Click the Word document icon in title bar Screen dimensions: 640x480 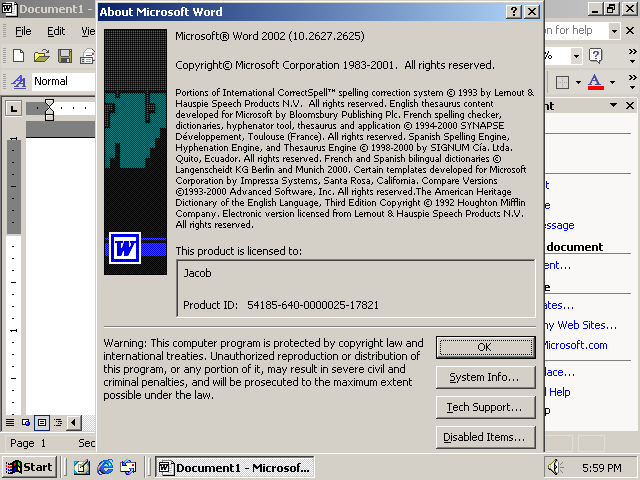pos(9,9)
